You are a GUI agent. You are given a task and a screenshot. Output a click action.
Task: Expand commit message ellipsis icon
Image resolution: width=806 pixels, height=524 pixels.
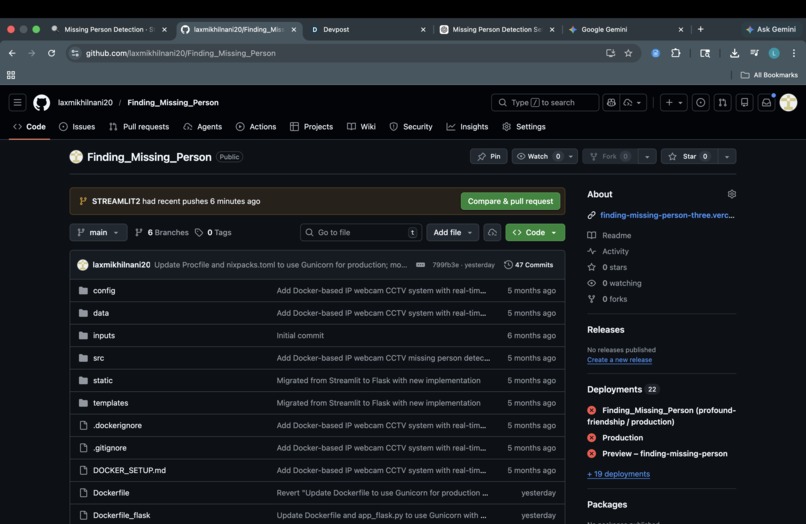[x=420, y=265]
